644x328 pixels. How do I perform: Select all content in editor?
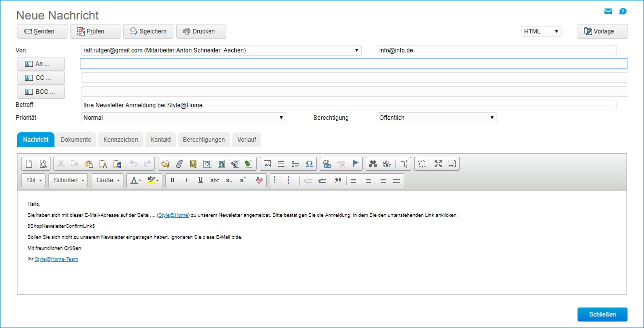coord(404,164)
